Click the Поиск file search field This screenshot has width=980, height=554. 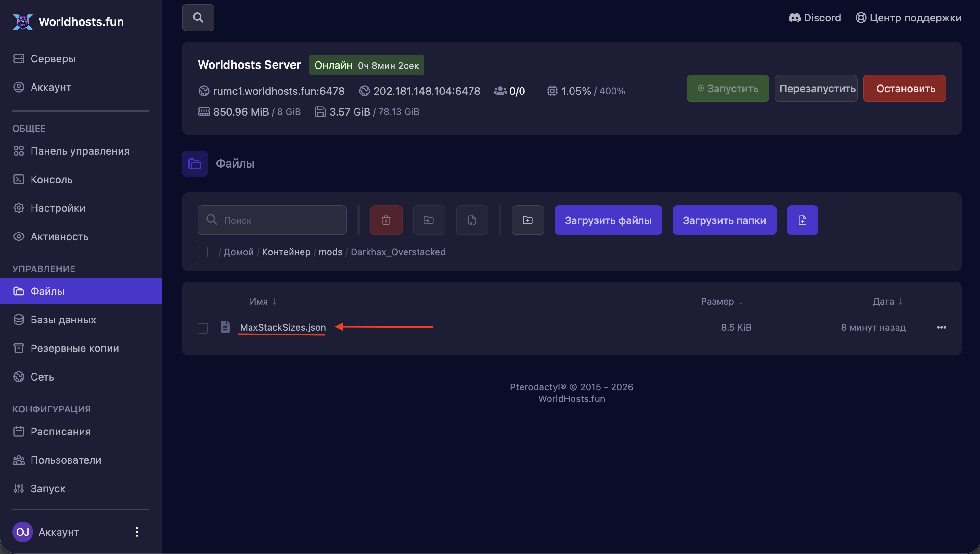[272, 220]
